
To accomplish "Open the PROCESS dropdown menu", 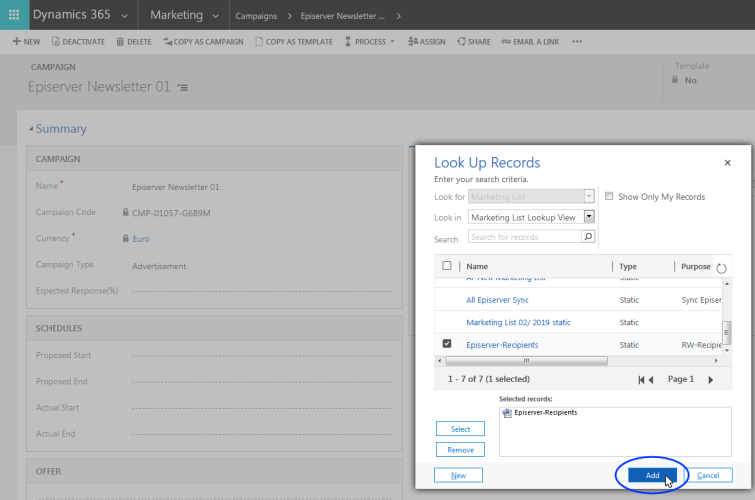I will [x=369, y=42].
